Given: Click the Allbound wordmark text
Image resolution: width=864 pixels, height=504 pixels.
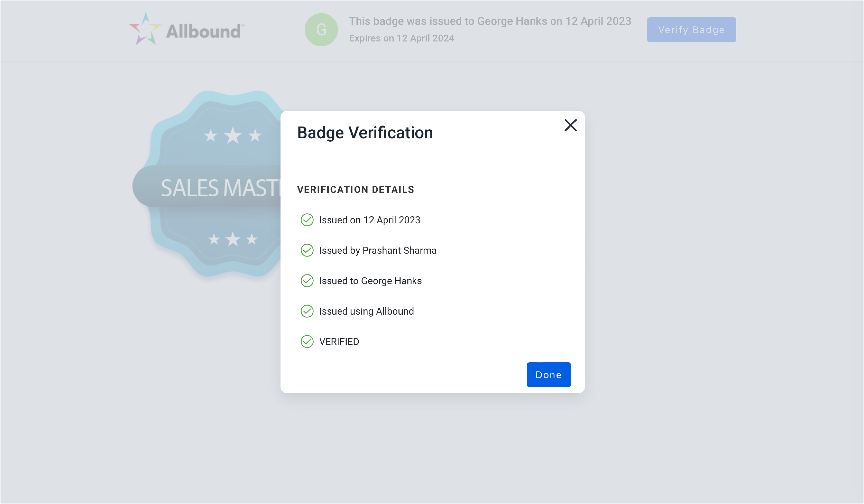Looking at the screenshot, I should (x=205, y=31).
